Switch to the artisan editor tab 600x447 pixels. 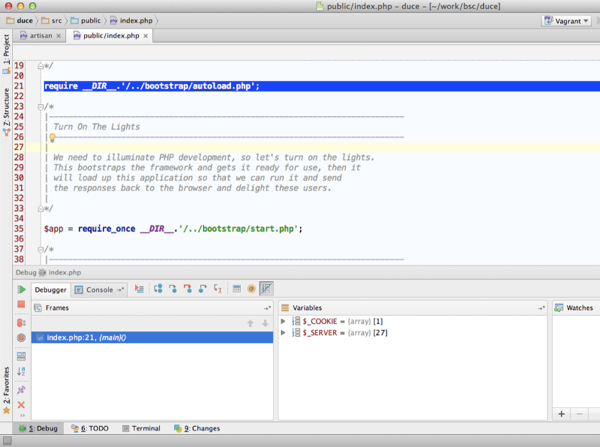point(40,36)
